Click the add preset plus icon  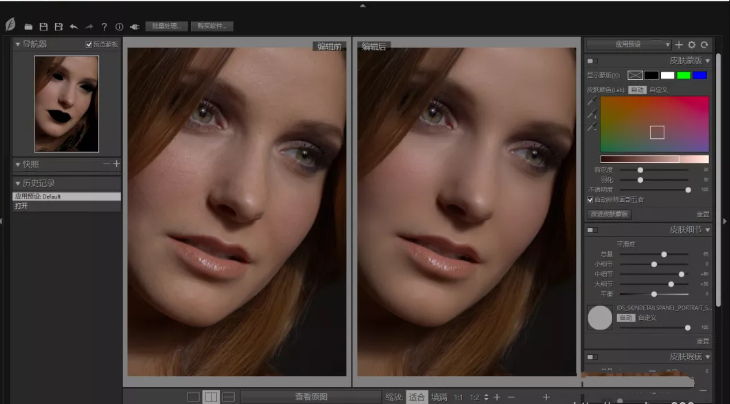pyautogui.click(x=679, y=45)
